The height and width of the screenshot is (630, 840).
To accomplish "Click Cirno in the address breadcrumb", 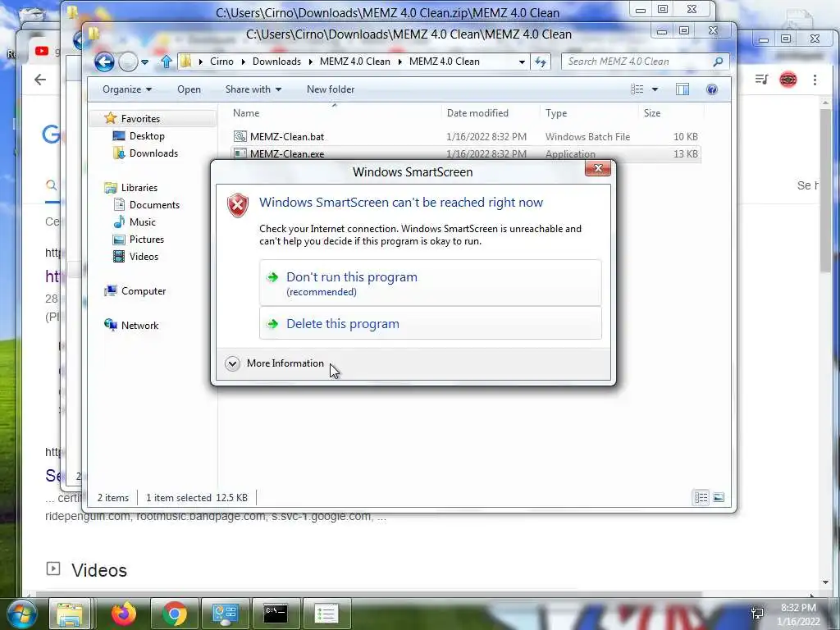I will pyautogui.click(x=221, y=62).
